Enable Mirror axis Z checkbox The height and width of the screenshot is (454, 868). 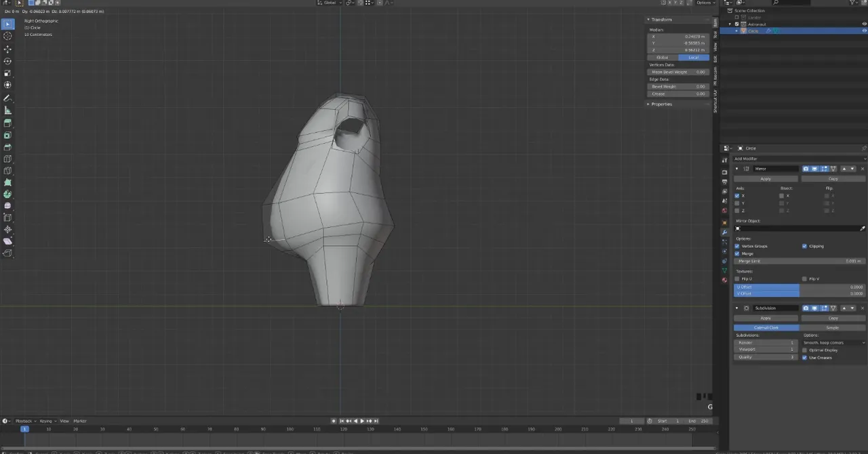737,211
